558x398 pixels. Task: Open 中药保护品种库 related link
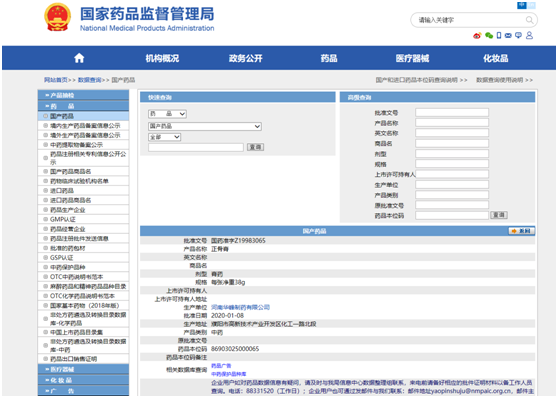click(229, 374)
